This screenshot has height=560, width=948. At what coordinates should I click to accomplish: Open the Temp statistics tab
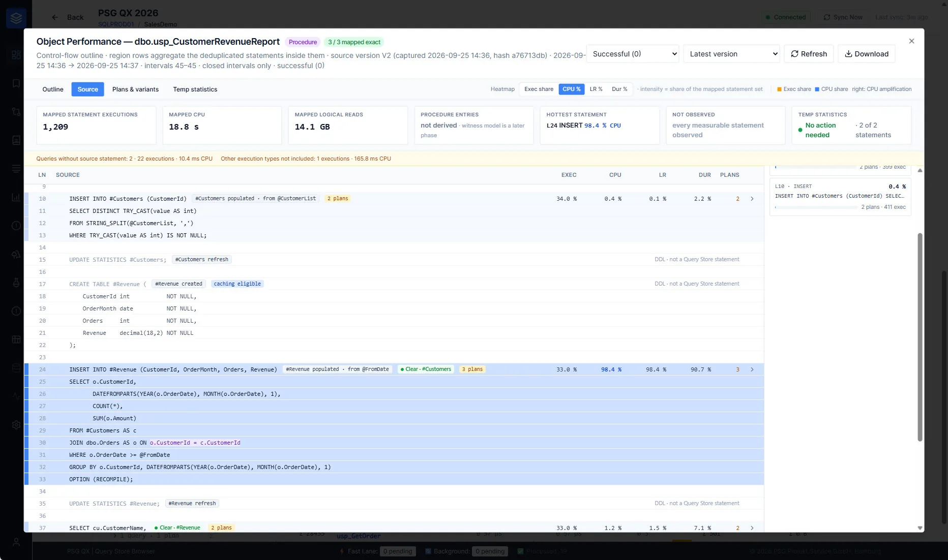click(195, 89)
